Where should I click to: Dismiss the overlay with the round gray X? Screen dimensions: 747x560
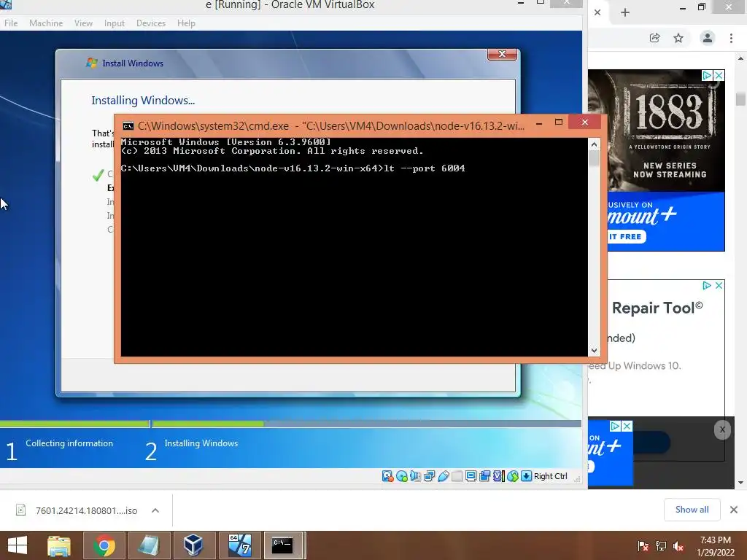(x=722, y=430)
